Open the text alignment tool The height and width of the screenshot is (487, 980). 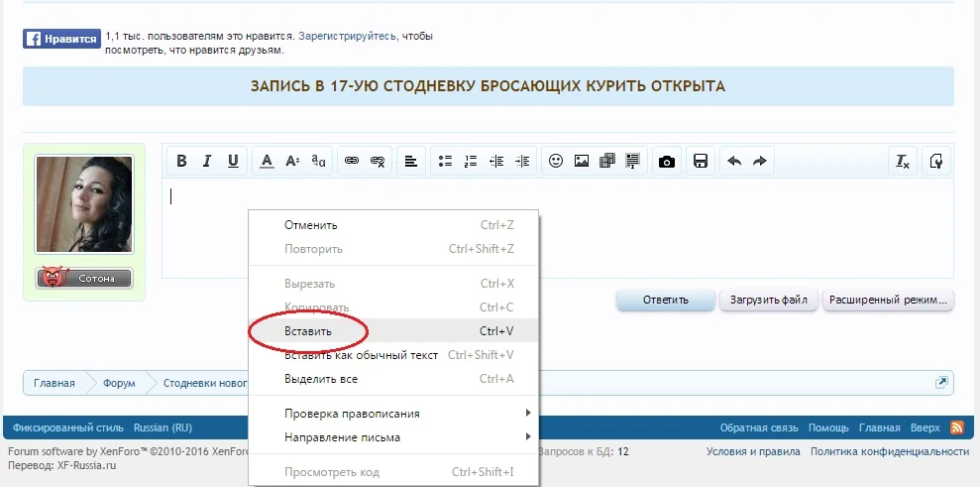(410, 161)
